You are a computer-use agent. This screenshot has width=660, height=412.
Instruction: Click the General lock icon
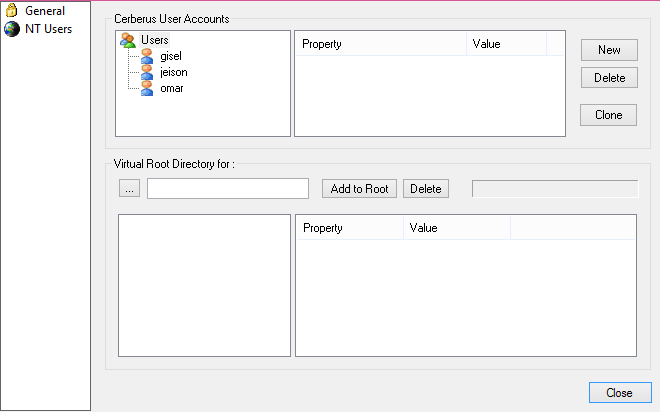click(x=11, y=10)
